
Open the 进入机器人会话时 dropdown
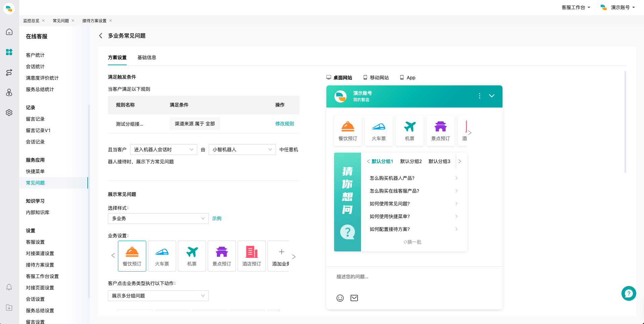click(164, 150)
